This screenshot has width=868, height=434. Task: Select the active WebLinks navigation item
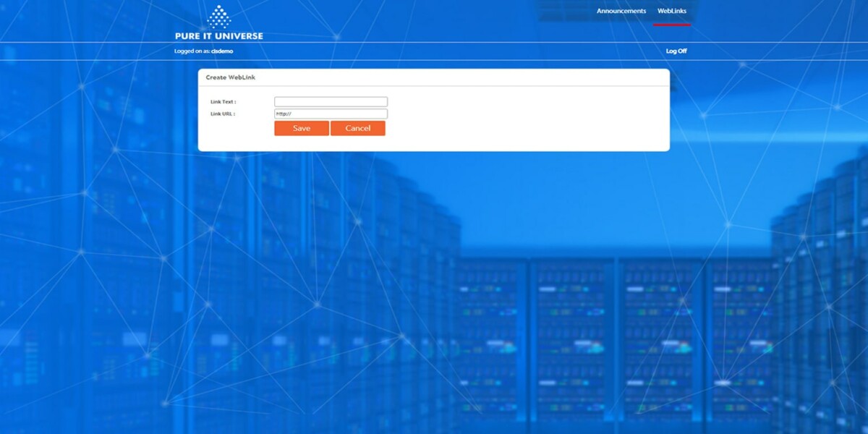pyautogui.click(x=673, y=11)
